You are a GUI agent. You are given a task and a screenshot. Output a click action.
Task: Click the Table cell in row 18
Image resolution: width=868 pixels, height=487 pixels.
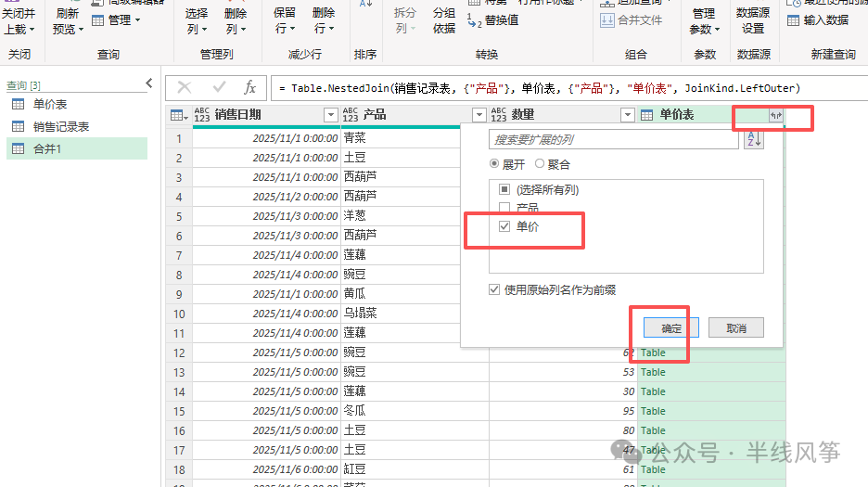(710, 469)
